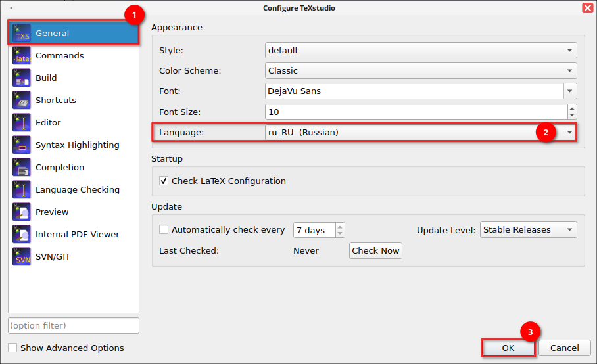The image size is (597, 364).
Task: Open the Language dropdown
Action: click(x=421, y=132)
